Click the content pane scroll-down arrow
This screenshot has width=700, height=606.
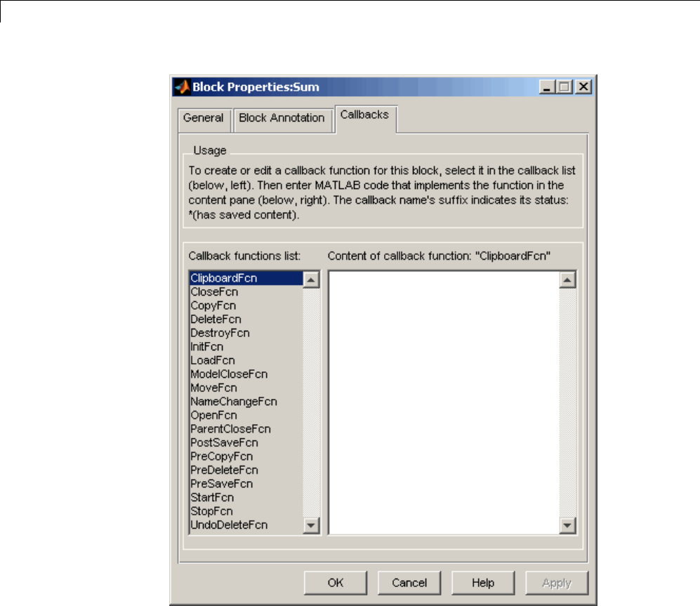click(x=567, y=525)
